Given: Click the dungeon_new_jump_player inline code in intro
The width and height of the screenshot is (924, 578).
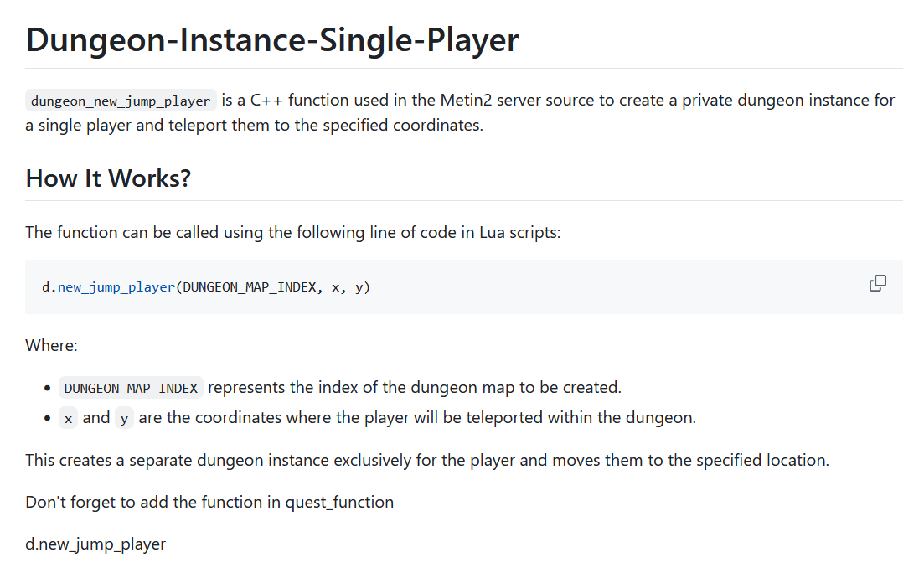Looking at the screenshot, I should tap(121, 101).
